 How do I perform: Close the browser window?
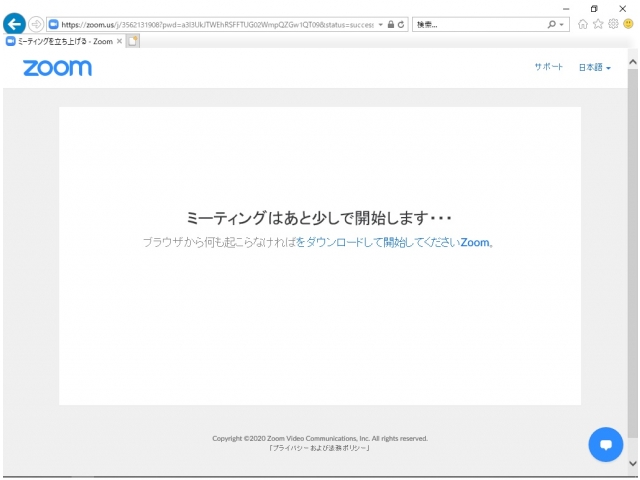click(622, 9)
